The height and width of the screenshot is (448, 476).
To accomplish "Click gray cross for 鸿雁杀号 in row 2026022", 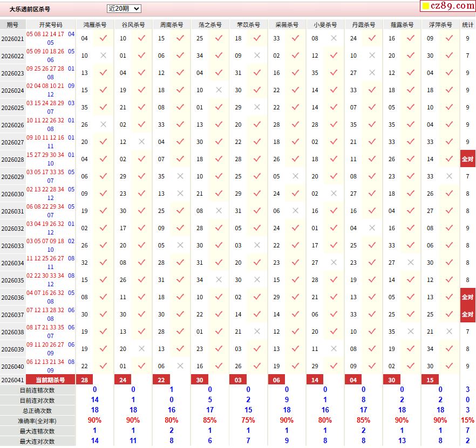I will tap(104, 56).
